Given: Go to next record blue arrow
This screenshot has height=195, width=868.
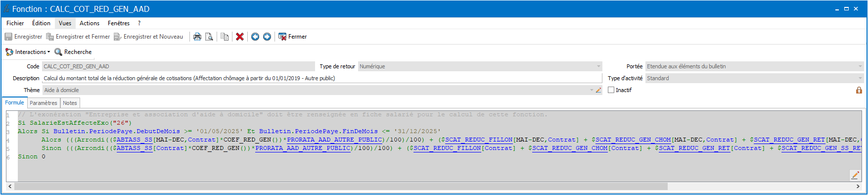Looking at the screenshot, I should coord(267,37).
